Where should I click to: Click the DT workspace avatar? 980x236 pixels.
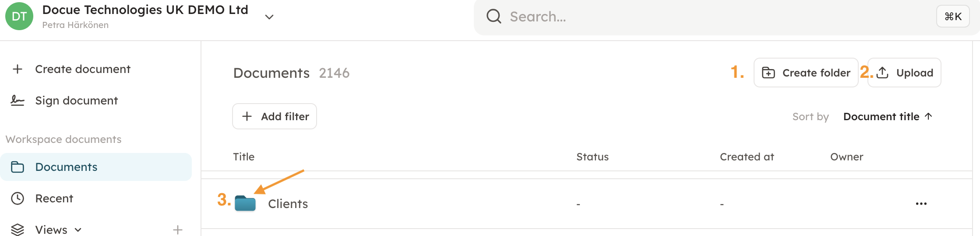pos(19,17)
